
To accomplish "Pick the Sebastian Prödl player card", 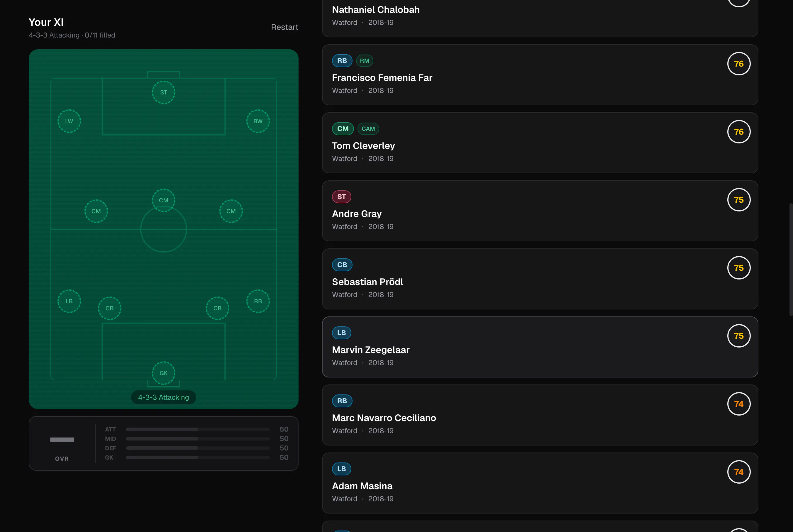I will coord(540,279).
